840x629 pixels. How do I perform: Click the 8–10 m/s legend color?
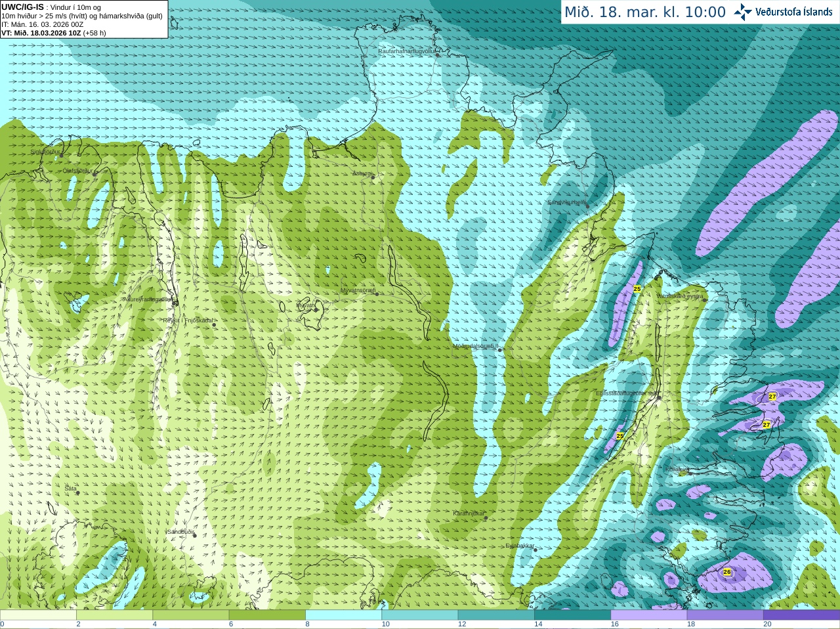tap(343, 615)
